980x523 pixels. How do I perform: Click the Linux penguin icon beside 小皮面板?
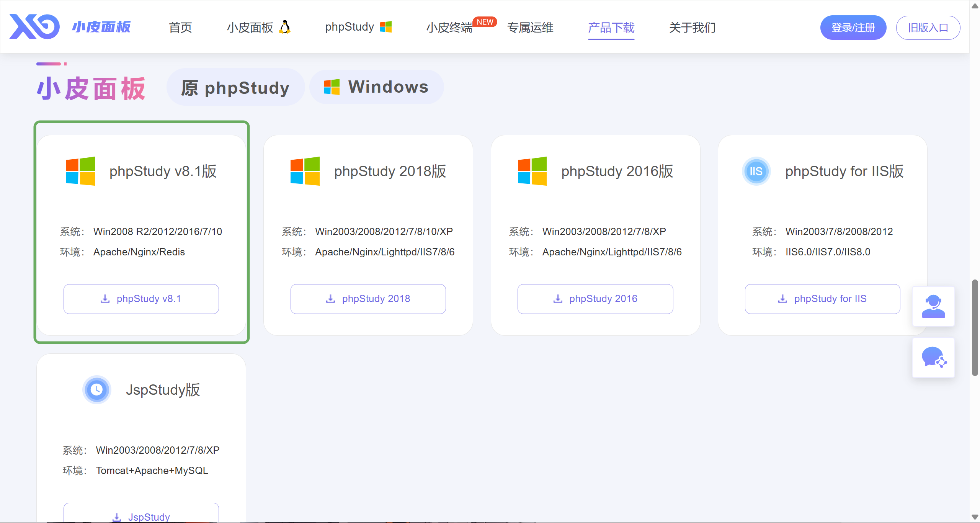[x=285, y=27]
